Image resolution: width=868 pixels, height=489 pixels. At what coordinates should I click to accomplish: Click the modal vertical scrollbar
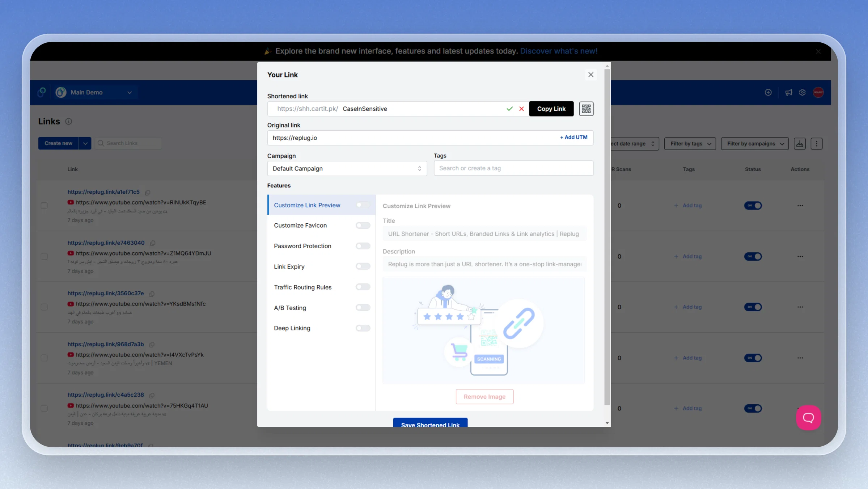607,235
